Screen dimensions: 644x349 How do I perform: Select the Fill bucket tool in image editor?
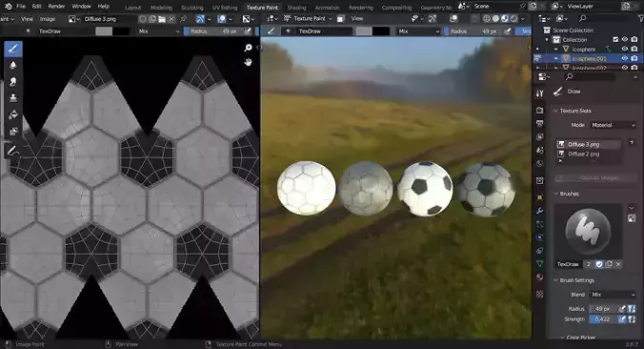13,114
